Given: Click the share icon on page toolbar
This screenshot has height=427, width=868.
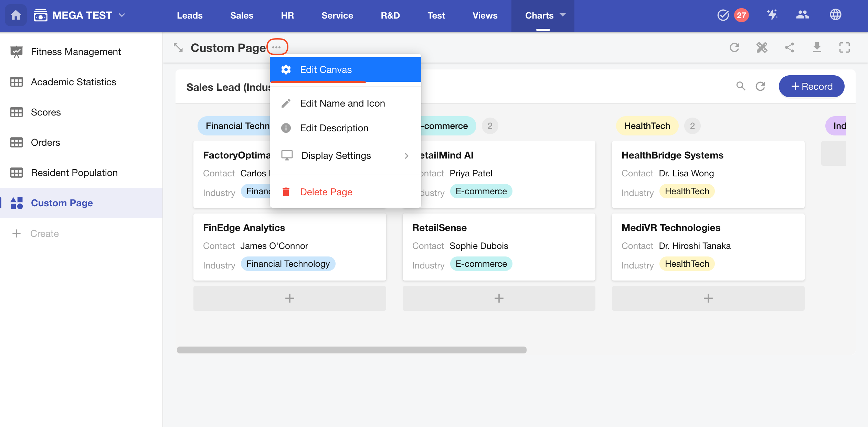Looking at the screenshot, I should coord(789,47).
